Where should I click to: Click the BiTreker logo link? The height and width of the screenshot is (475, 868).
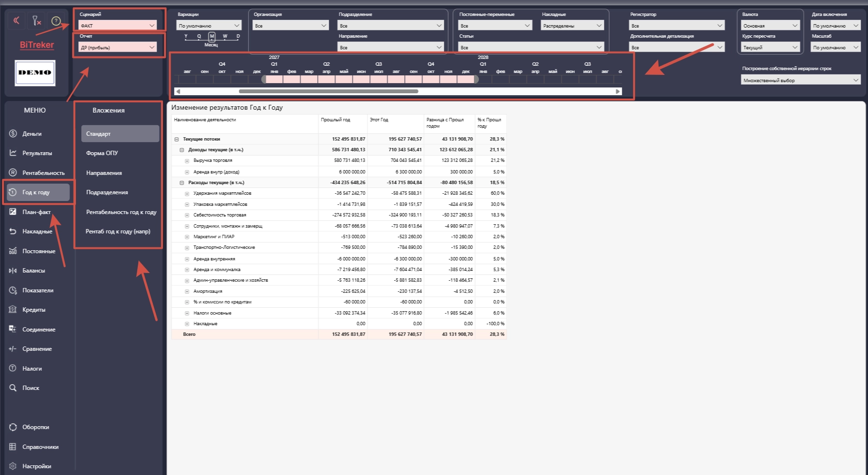point(37,45)
